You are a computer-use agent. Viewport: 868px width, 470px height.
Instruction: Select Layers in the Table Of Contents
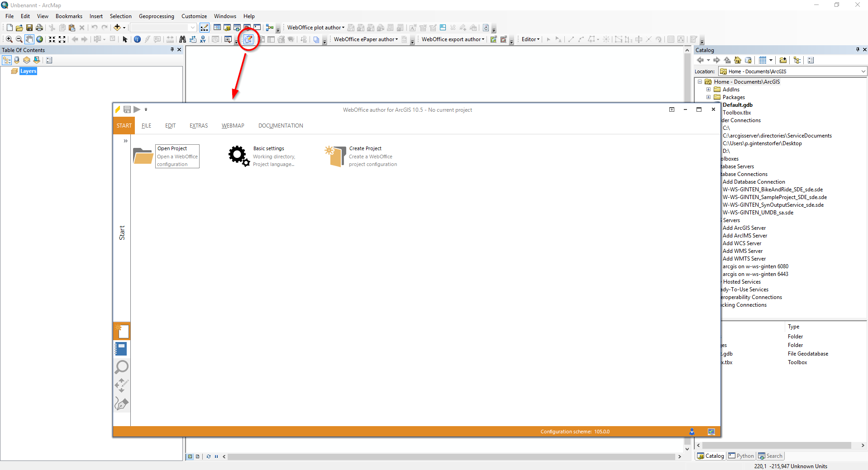click(x=28, y=71)
